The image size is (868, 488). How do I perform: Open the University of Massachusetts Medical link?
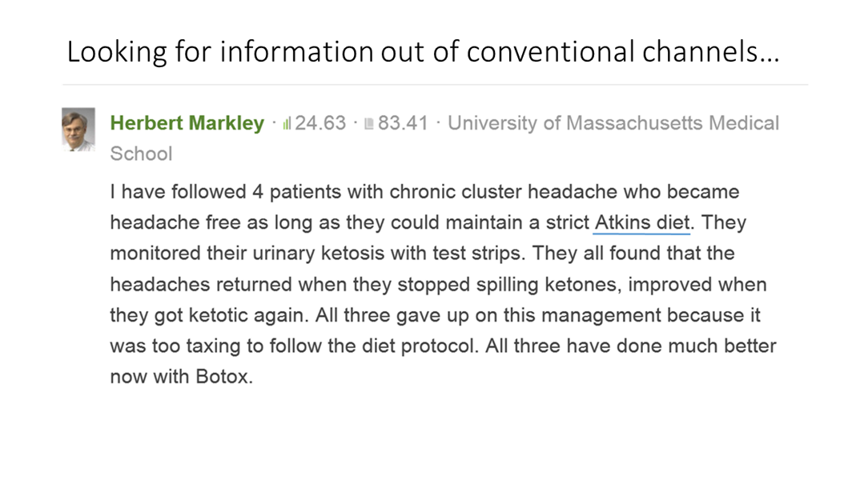[x=613, y=123]
